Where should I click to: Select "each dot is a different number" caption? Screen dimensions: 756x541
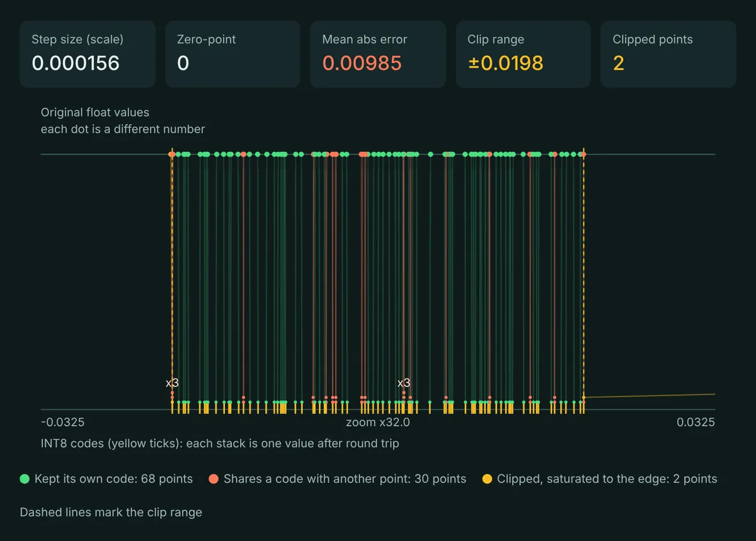point(123,129)
